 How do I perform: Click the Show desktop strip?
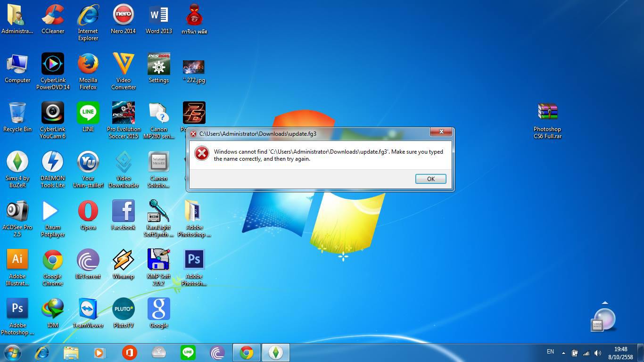[x=641, y=353]
